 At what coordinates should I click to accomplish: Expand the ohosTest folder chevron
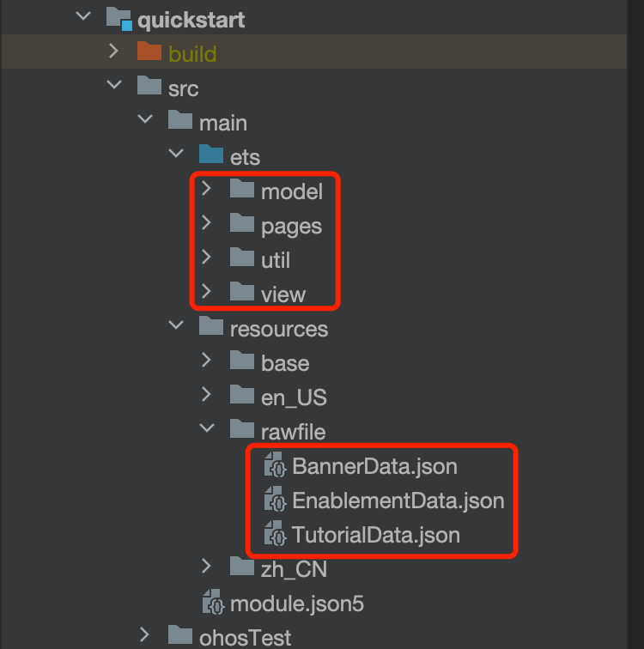144,634
